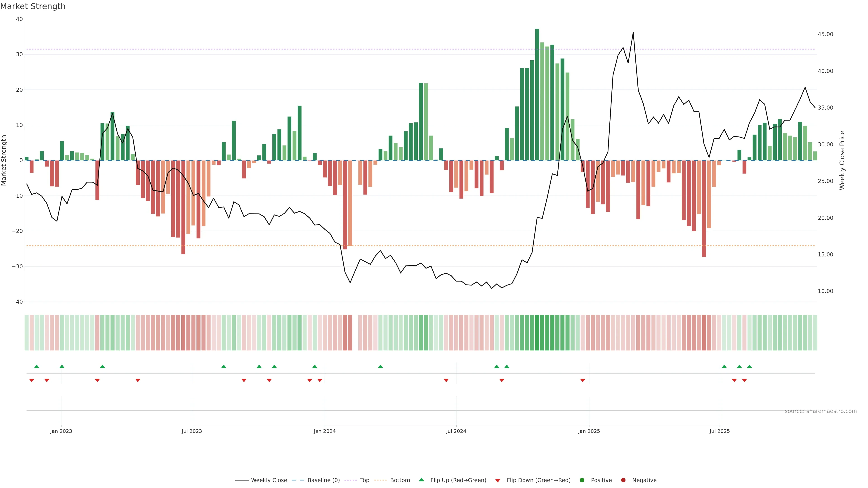Click the Jan 2024 x-axis label
Viewport: 868px width, 488px height.
(325, 431)
